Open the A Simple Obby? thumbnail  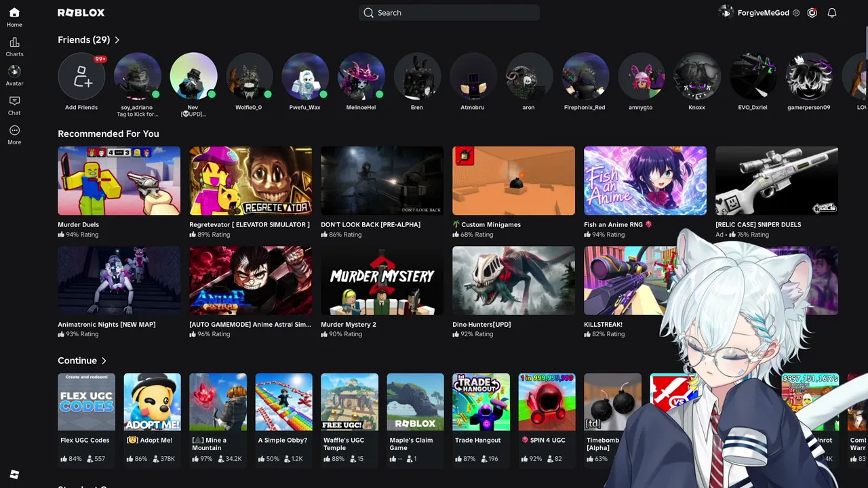click(x=284, y=402)
